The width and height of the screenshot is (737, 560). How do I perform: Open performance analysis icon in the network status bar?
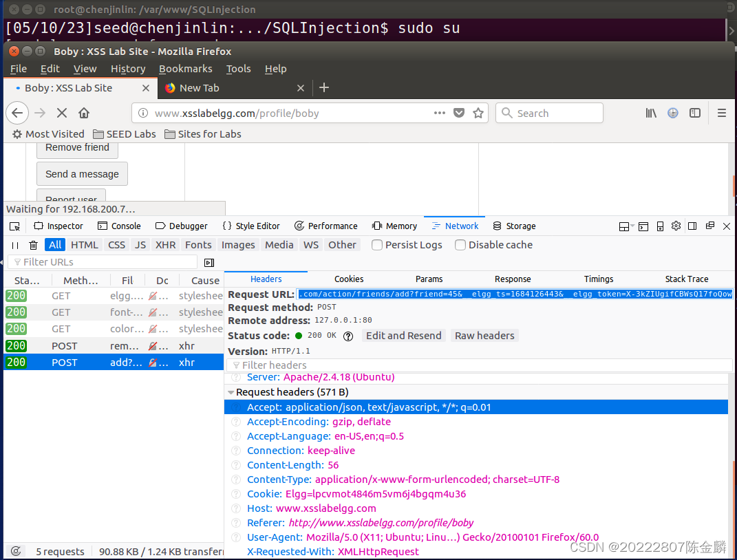click(x=16, y=551)
